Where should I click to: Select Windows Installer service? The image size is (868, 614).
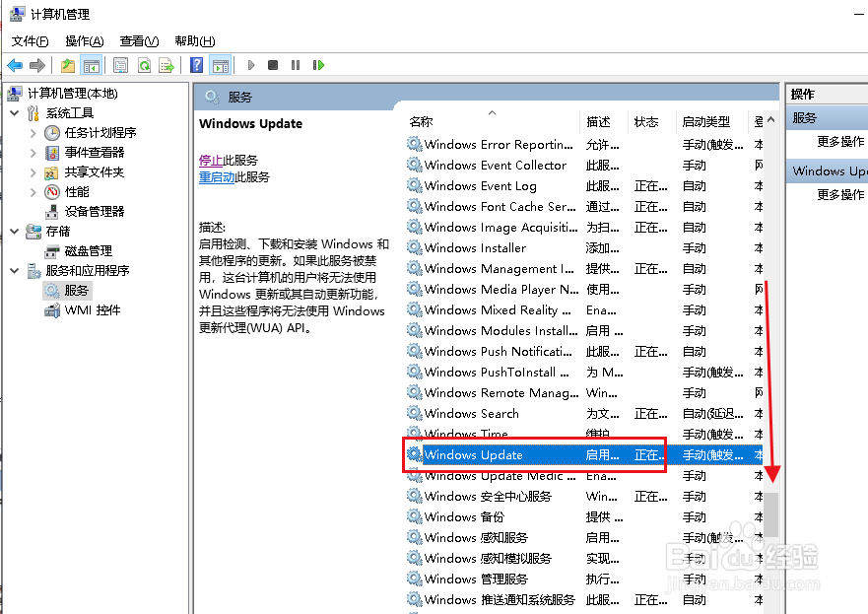[x=584, y=248]
